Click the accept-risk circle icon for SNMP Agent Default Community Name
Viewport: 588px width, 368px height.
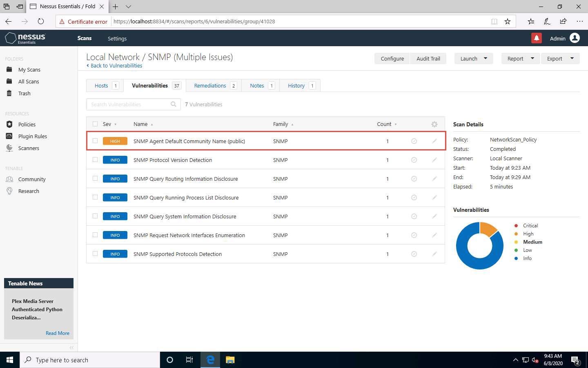414,141
